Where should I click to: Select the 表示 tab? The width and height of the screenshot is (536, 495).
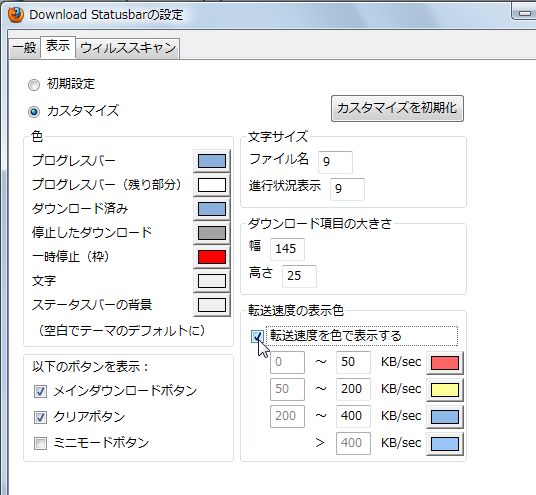58,46
